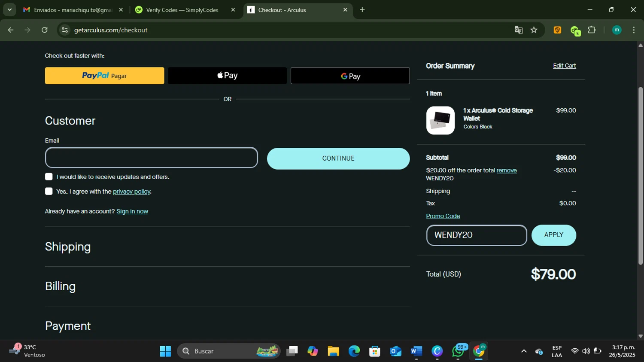Open File Explorer from taskbar
Viewport: 644px width, 362px height.
point(333,351)
